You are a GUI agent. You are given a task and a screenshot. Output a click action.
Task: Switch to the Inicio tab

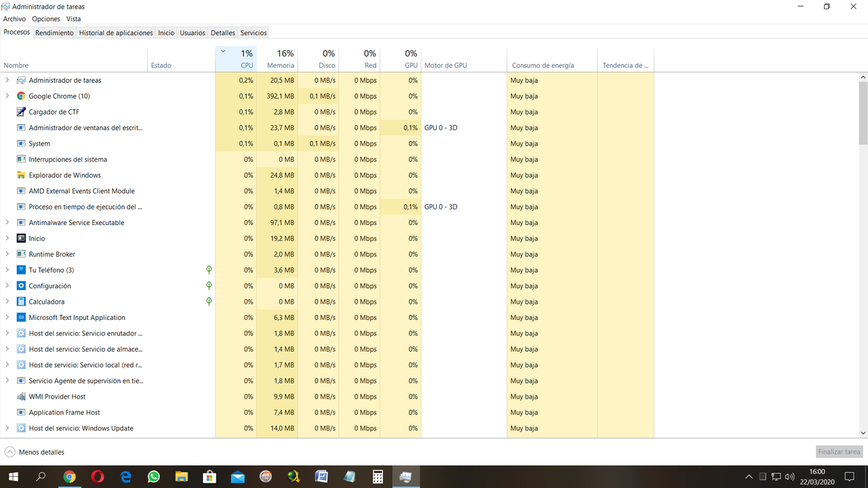click(166, 33)
